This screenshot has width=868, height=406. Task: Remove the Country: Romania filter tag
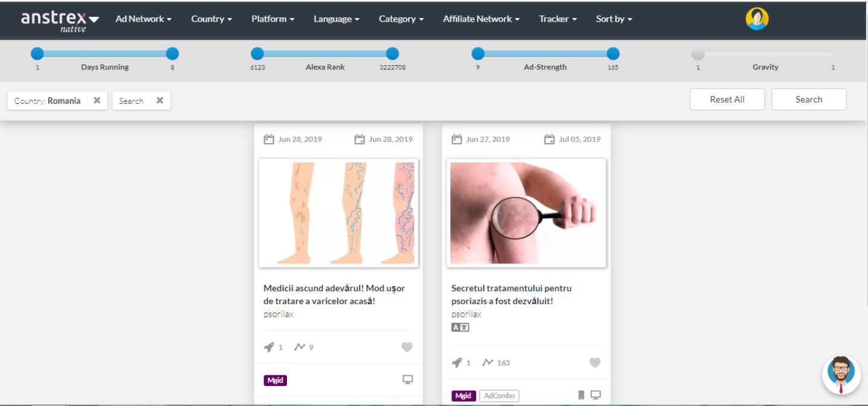(97, 101)
